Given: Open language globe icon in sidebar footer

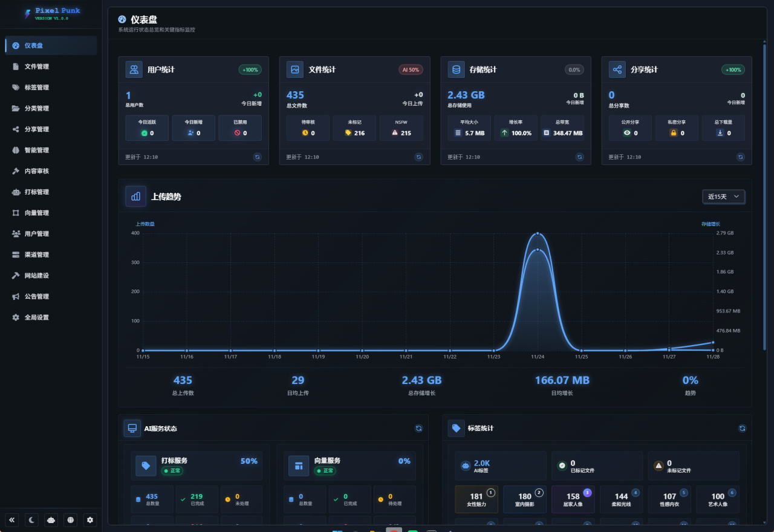Looking at the screenshot, I should click(x=71, y=519).
